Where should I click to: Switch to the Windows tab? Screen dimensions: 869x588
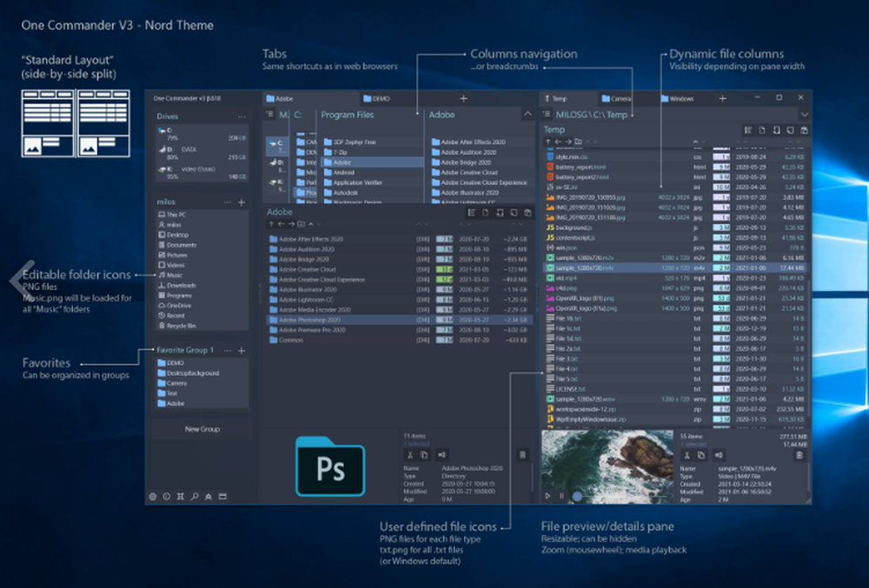click(x=677, y=98)
